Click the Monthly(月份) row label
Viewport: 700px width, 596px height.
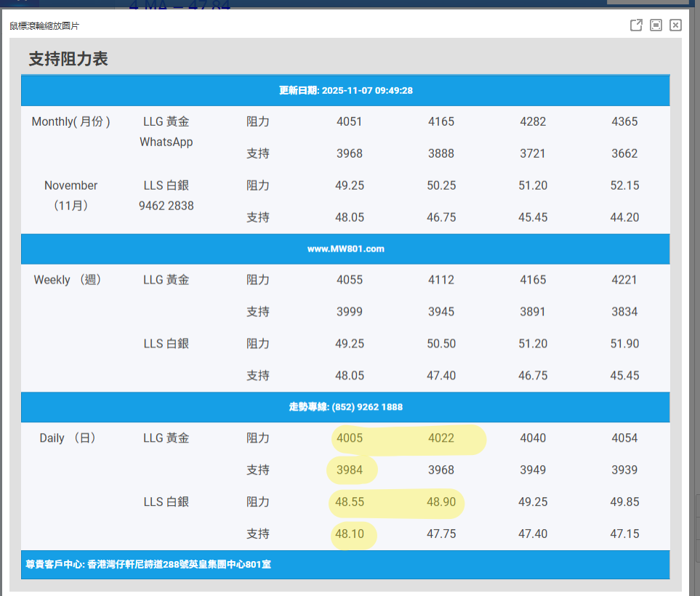(x=71, y=121)
